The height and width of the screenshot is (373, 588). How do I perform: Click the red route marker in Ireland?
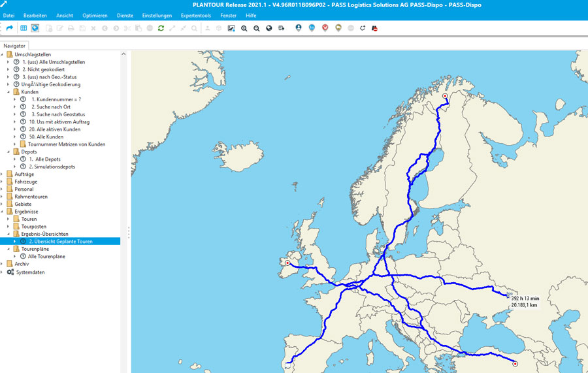point(287,263)
